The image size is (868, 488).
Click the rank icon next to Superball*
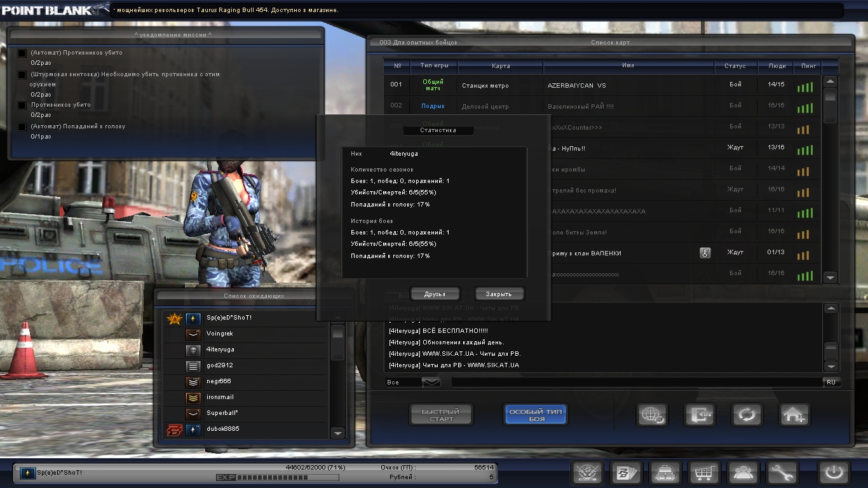pyautogui.click(x=193, y=413)
